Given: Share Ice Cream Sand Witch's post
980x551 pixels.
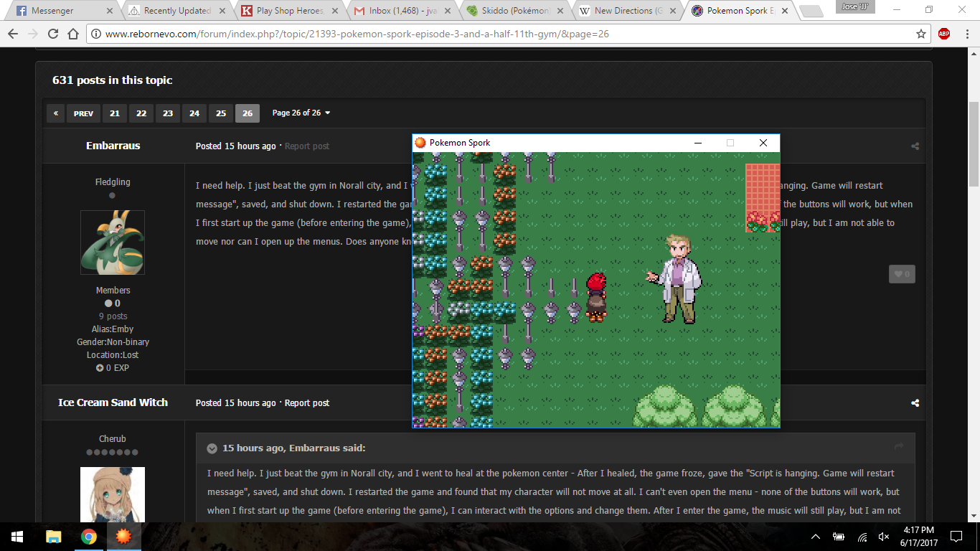Looking at the screenshot, I should point(915,403).
